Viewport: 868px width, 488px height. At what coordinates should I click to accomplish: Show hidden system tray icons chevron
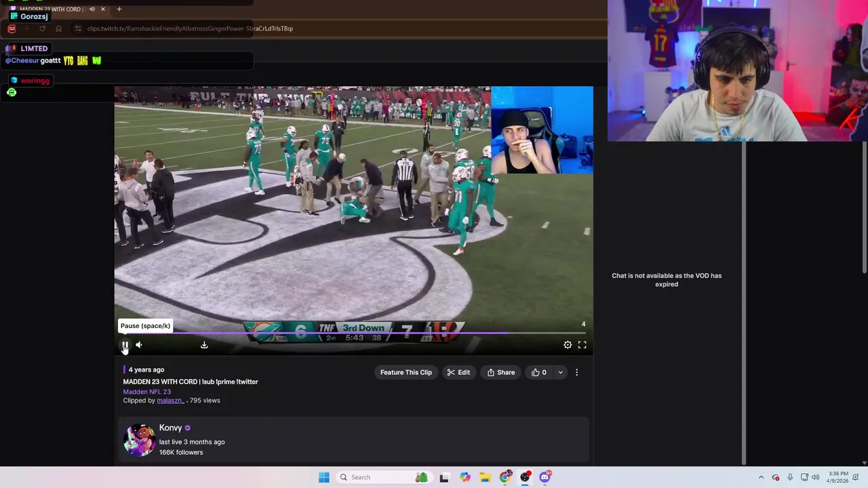pyautogui.click(x=761, y=477)
